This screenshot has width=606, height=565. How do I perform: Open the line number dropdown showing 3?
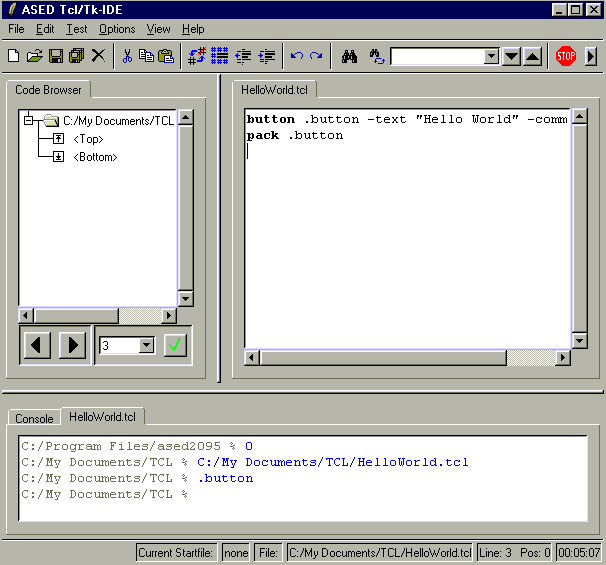click(146, 345)
